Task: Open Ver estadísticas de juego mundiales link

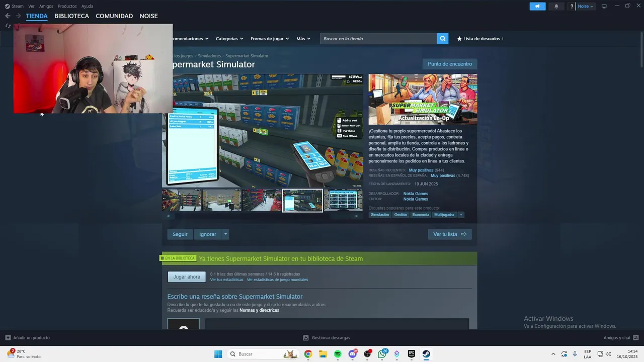Action: (x=277, y=280)
